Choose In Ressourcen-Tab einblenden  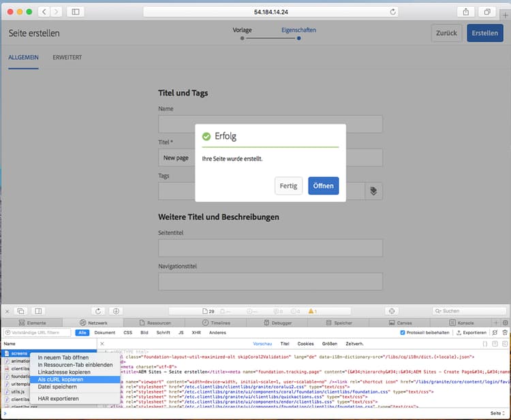tap(75, 365)
